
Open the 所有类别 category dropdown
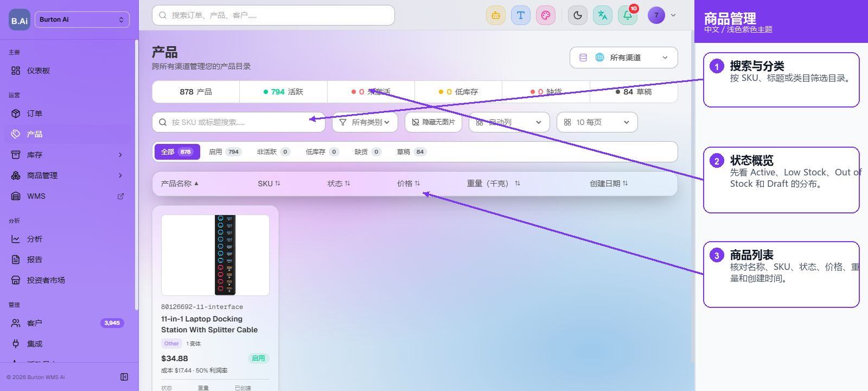coord(365,122)
